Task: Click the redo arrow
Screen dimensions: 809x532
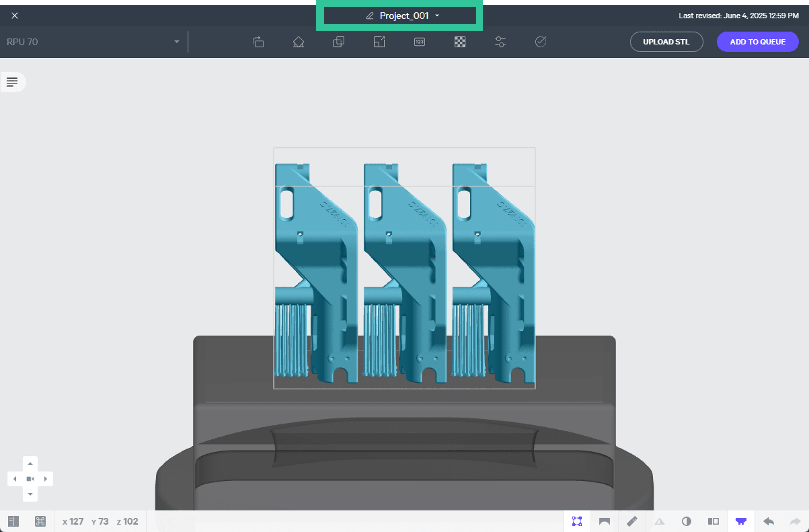Action: [x=795, y=521]
